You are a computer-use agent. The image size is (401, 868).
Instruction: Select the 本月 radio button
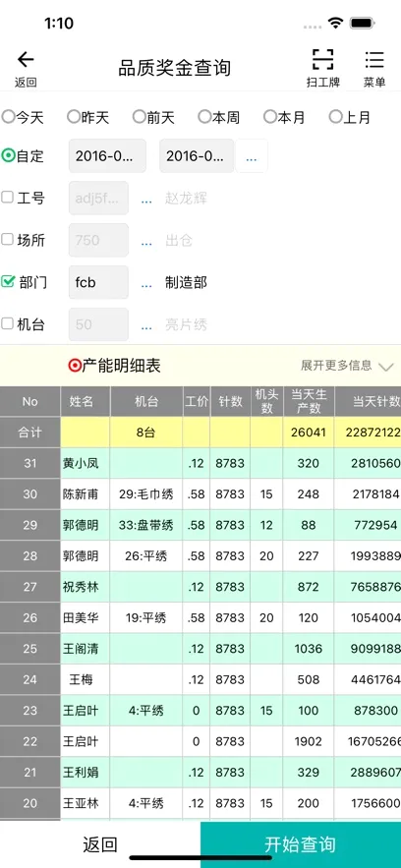(x=269, y=117)
